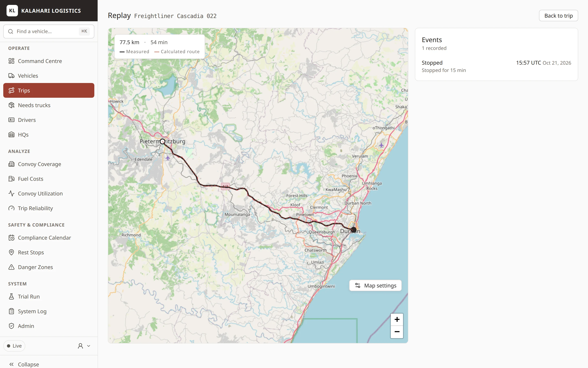Open the Drivers page
Viewport: 588px width, 368px height.
(49, 120)
